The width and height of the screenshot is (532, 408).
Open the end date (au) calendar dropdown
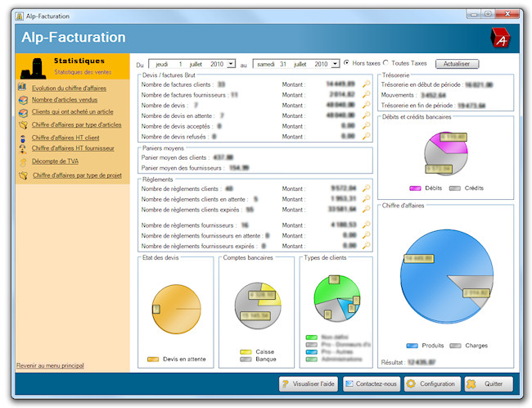pos(335,64)
